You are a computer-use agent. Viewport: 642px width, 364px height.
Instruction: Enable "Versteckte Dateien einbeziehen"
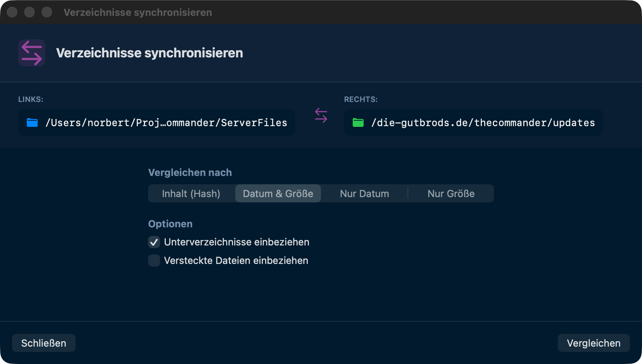click(x=154, y=261)
